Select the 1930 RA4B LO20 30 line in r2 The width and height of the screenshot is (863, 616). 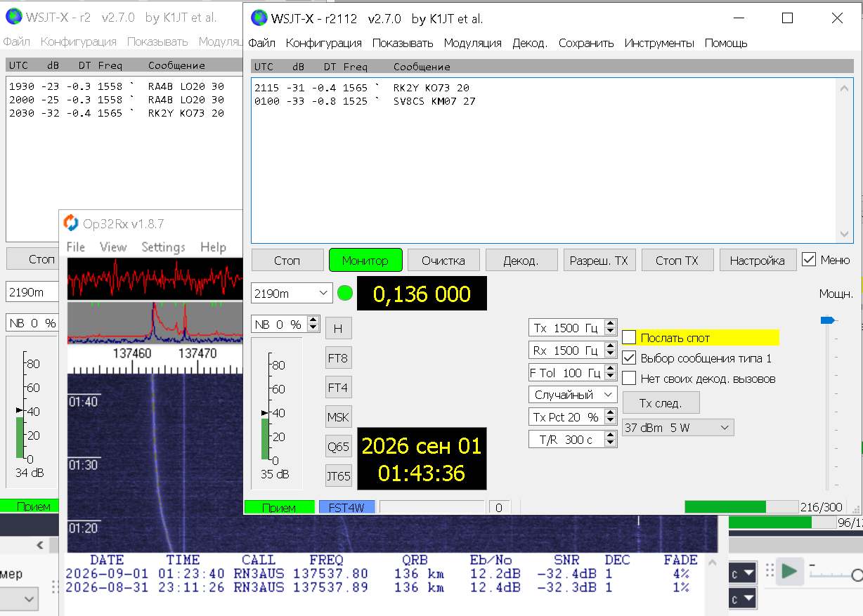point(117,86)
